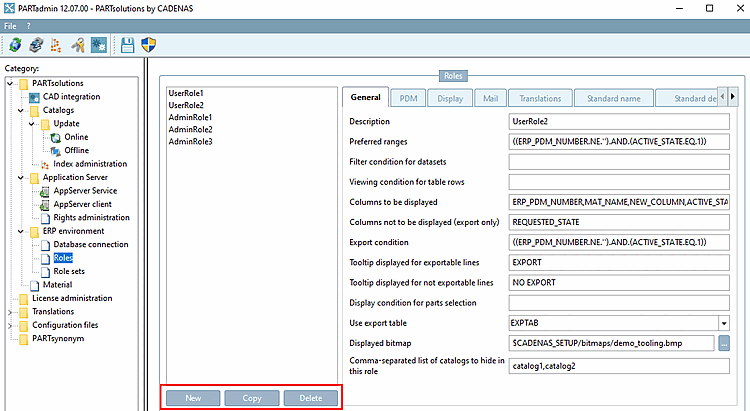Open the Use export table dropdown
The width and height of the screenshot is (750, 411).
724,323
